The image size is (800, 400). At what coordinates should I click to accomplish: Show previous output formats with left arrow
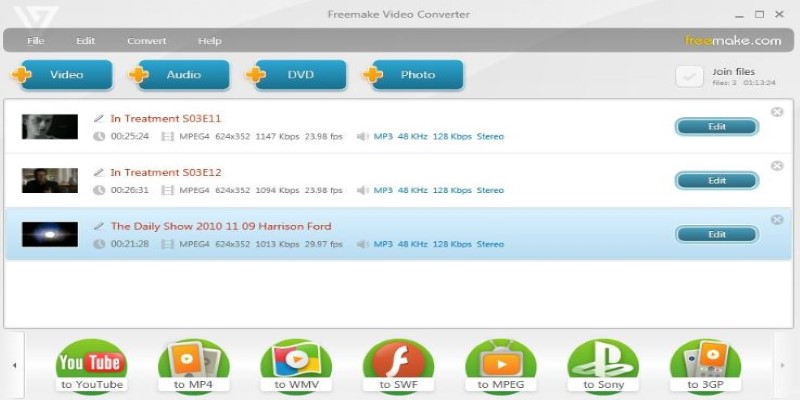tap(14, 365)
